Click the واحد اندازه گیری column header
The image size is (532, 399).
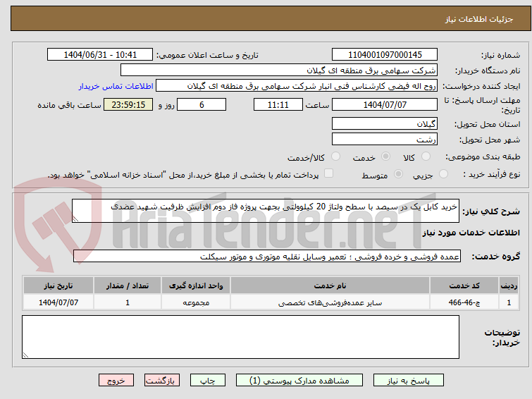coord(196,286)
